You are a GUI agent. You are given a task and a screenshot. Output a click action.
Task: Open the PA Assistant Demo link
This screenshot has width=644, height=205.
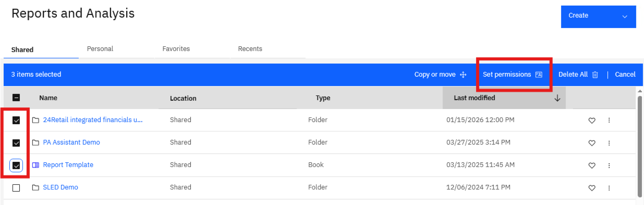[x=71, y=142]
